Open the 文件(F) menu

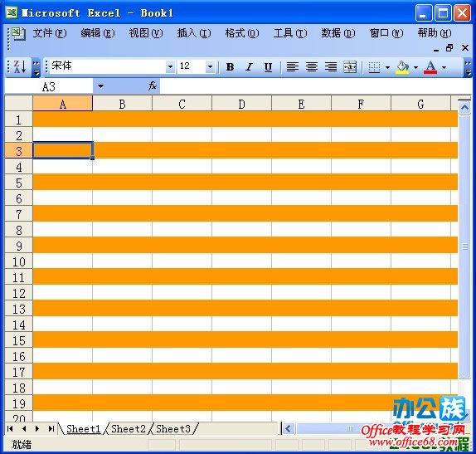[x=50, y=33]
